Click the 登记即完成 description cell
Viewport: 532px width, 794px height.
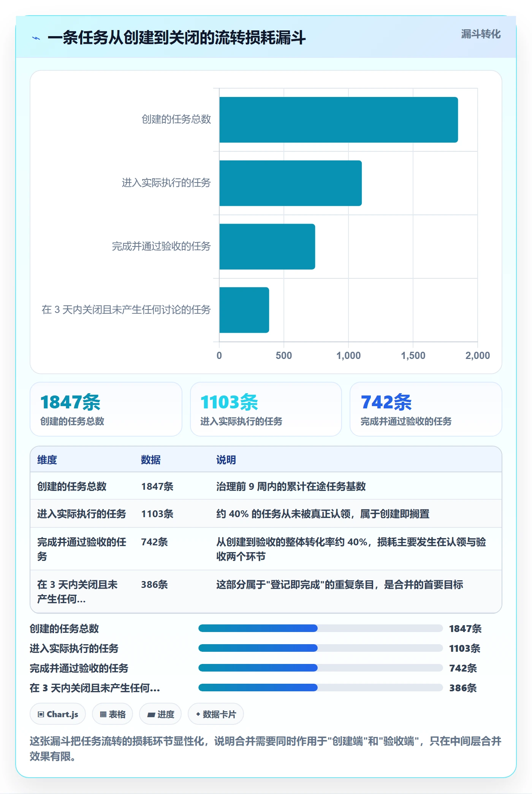click(x=340, y=584)
